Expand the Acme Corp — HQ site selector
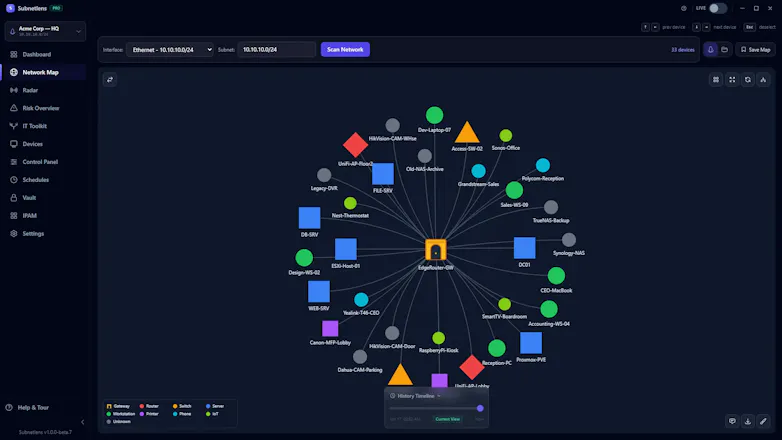Viewport: 782px width, 440px height. [45, 31]
